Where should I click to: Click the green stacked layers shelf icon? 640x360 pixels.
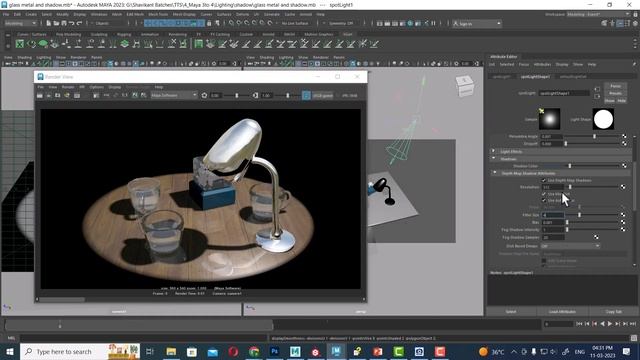[x=124, y=43]
